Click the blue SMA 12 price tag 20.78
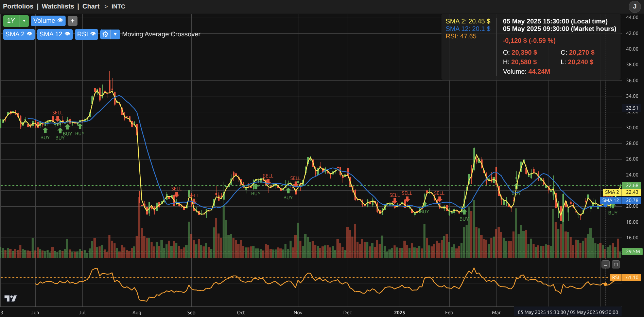This screenshot has width=644, height=317. pyautogui.click(x=621, y=200)
